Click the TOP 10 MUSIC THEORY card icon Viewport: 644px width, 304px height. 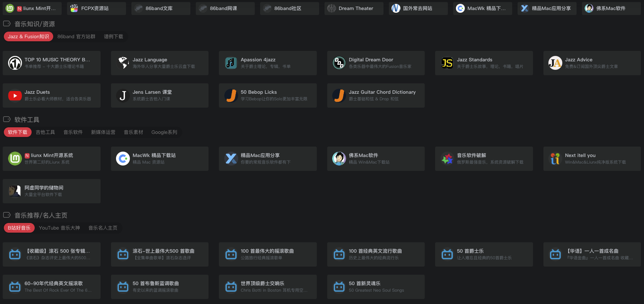15,63
